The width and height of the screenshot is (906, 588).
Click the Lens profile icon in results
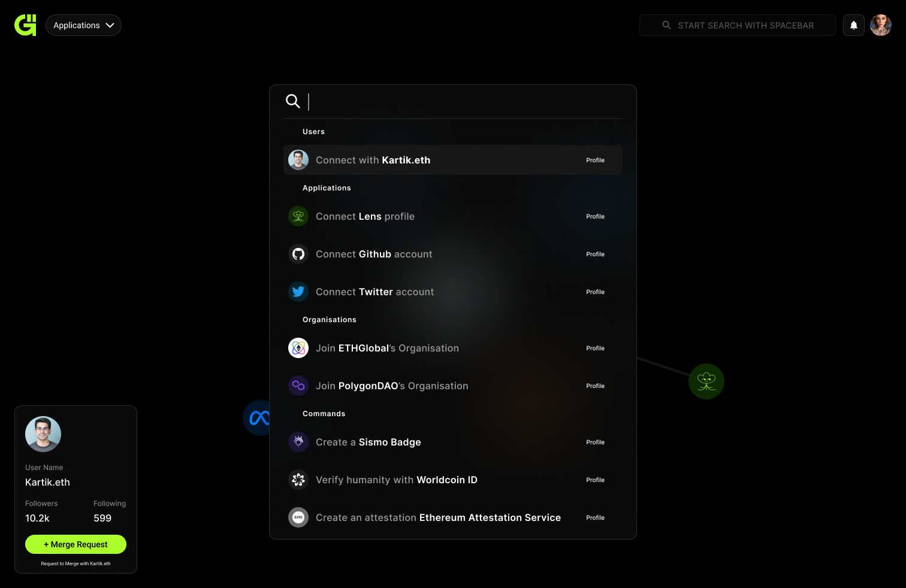tap(298, 216)
